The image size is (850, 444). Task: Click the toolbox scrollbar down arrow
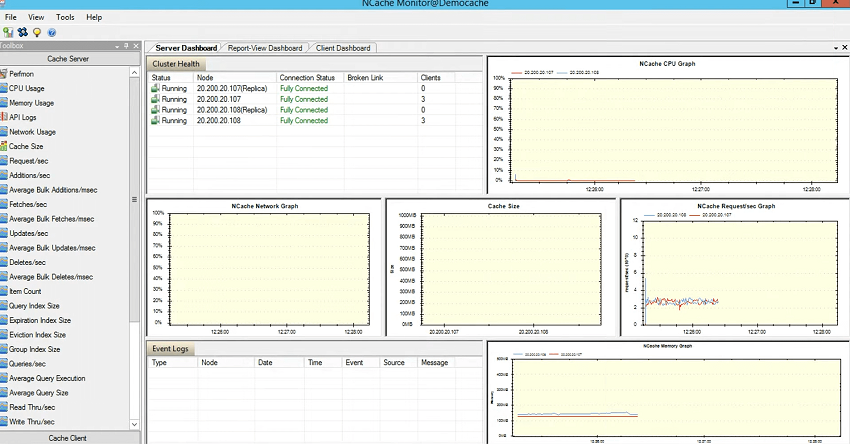[x=134, y=424]
